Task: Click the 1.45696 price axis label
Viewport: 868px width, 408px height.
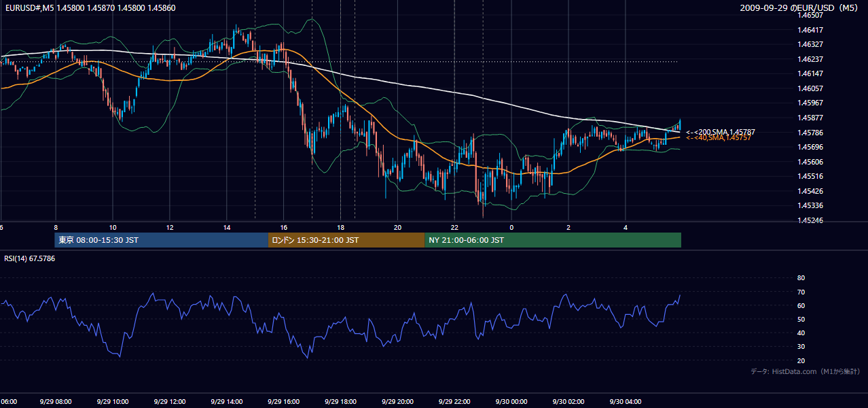Action: (x=810, y=147)
